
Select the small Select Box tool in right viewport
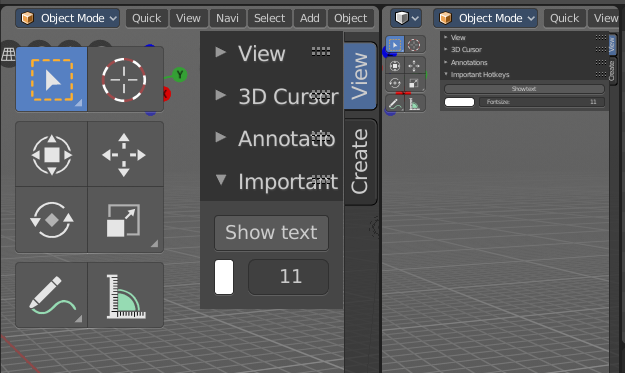[395, 44]
